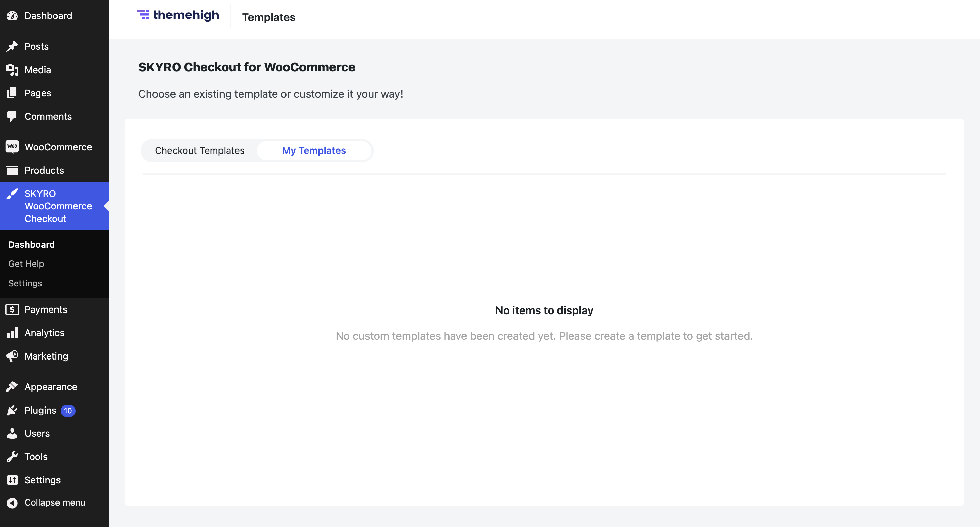Viewport: 980px width, 527px height.
Task: Go to the Media menu item
Action: (54, 70)
